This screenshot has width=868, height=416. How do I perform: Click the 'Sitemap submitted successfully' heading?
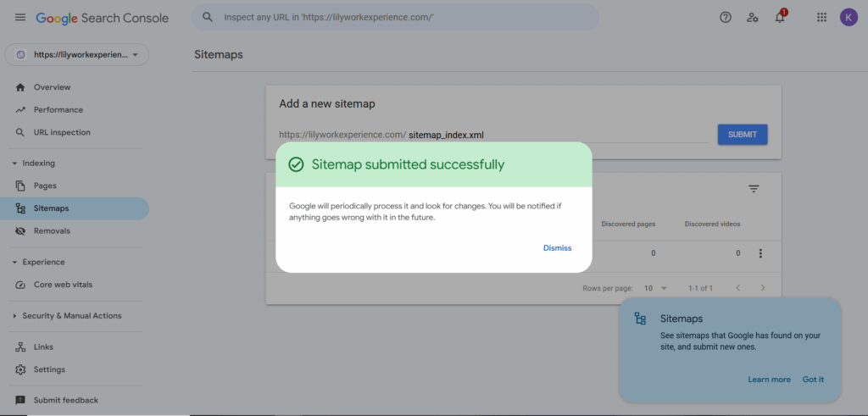click(408, 165)
